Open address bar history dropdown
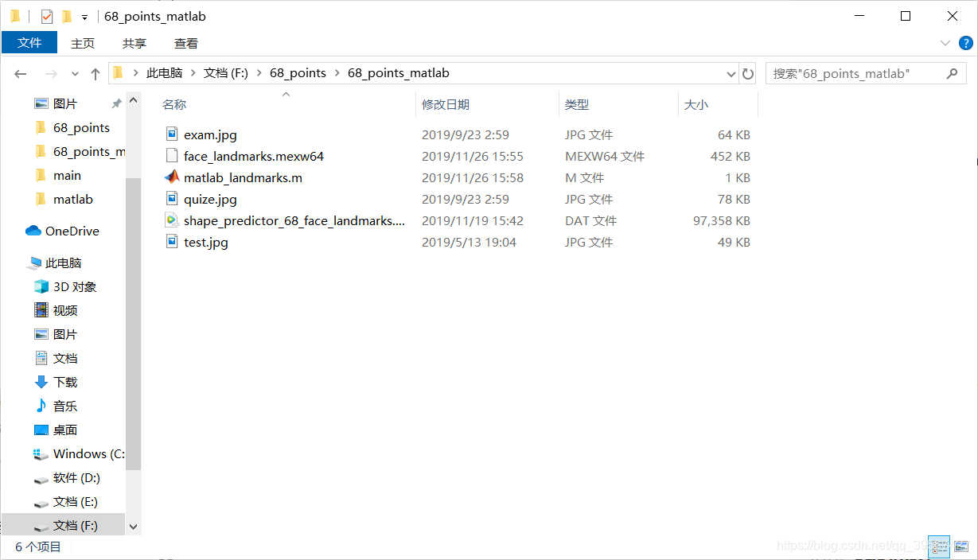 click(x=731, y=73)
